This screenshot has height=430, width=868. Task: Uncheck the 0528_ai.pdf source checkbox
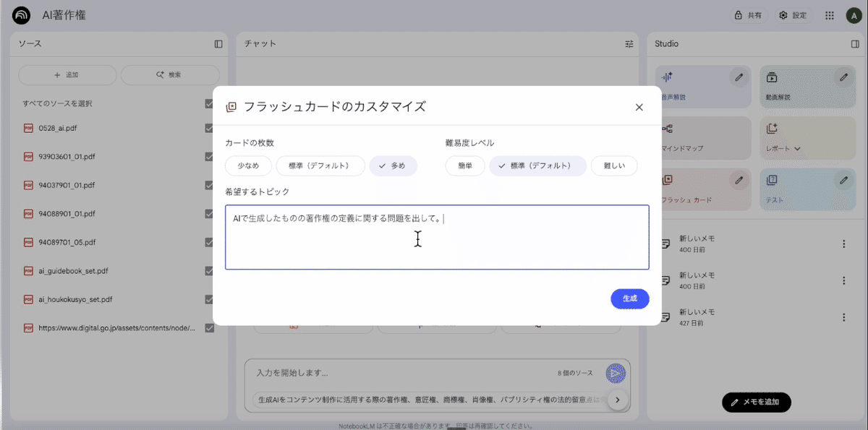[x=209, y=128]
